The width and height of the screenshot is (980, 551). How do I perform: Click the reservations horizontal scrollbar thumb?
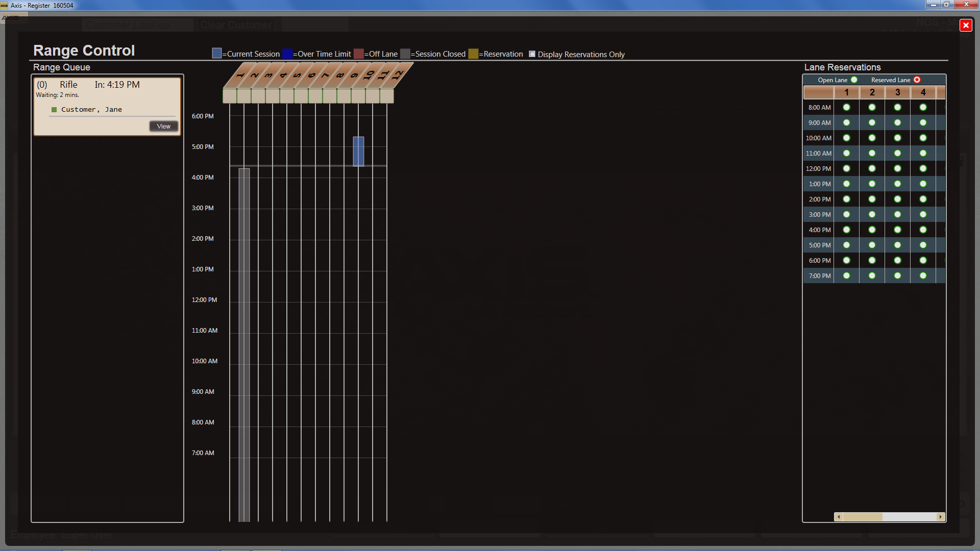863,517
